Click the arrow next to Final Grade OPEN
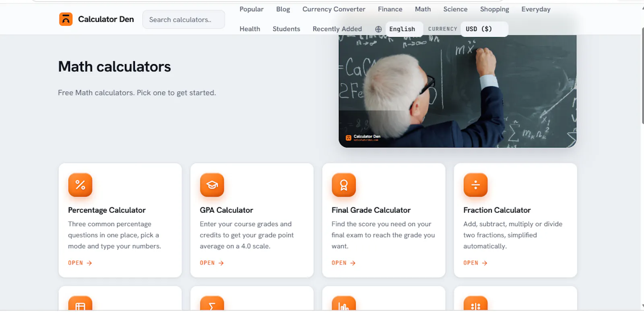 [353, 263]
